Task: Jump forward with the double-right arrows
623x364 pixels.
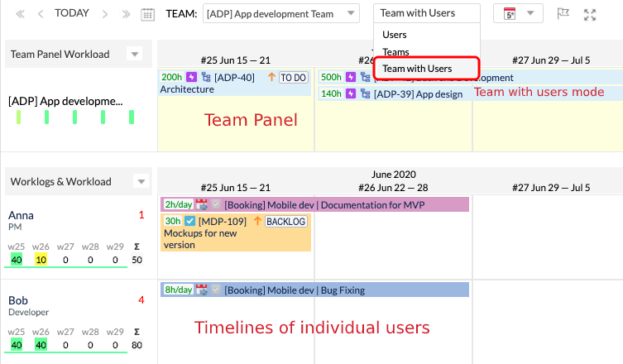Action: pos(126,14)
